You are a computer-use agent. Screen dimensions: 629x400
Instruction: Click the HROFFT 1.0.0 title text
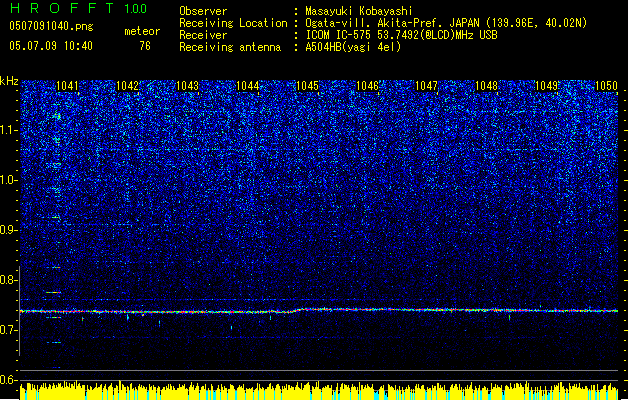[x=78, y=8]
